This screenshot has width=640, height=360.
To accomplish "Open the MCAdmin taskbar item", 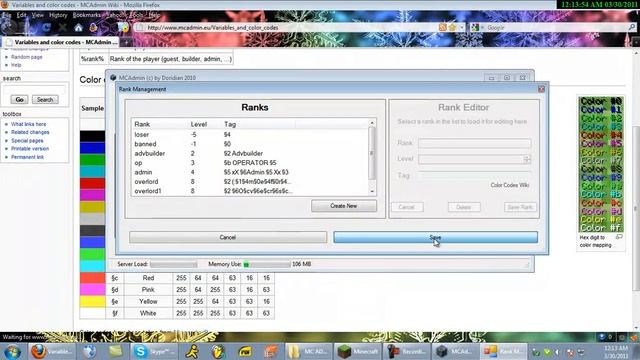I will click(455, 351).
